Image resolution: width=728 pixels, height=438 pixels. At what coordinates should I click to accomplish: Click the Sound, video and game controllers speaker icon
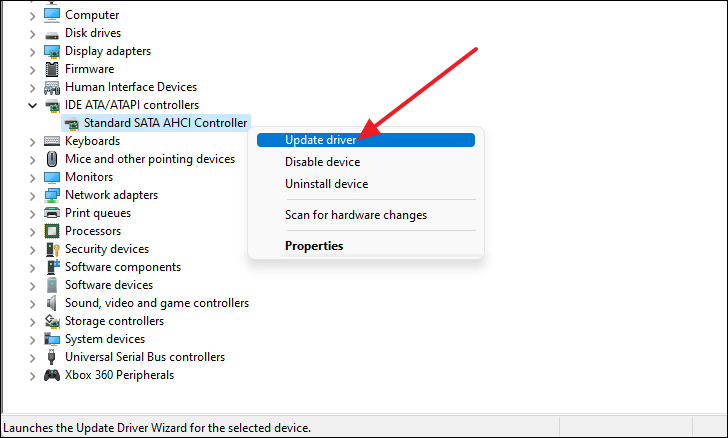coord(52,303)
